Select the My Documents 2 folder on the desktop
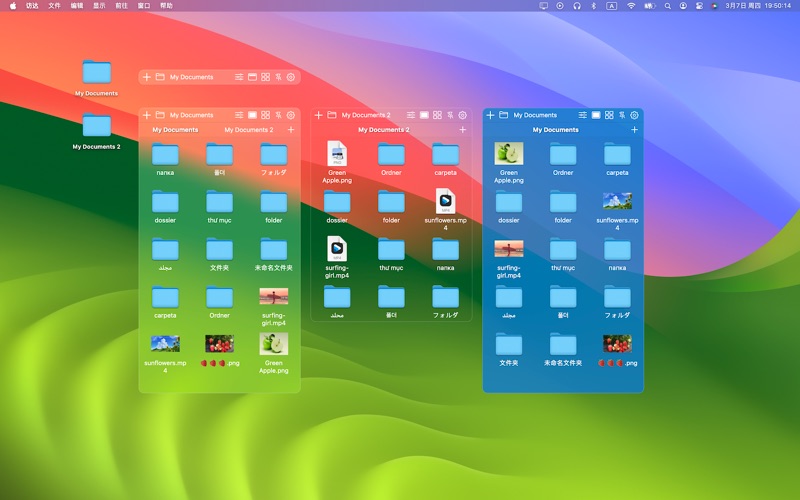 pyautogui.click(x=97, y=126)
